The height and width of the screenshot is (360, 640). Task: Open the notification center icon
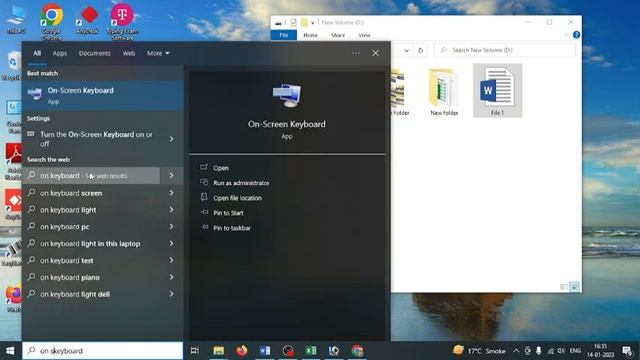pos(627,351)
